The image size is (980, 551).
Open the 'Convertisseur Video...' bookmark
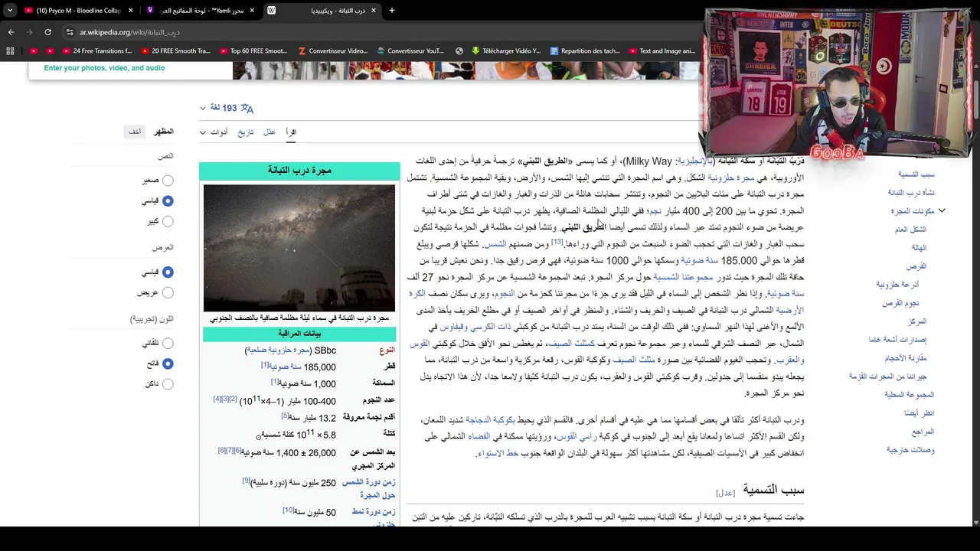[332, 51]
